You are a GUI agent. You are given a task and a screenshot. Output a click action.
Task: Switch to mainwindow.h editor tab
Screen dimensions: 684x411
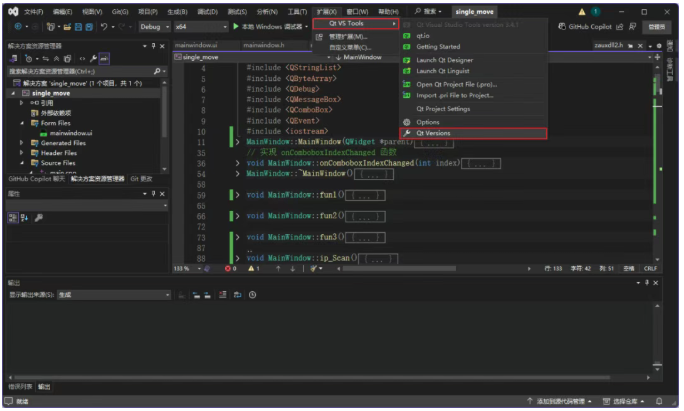coord(263,45)
